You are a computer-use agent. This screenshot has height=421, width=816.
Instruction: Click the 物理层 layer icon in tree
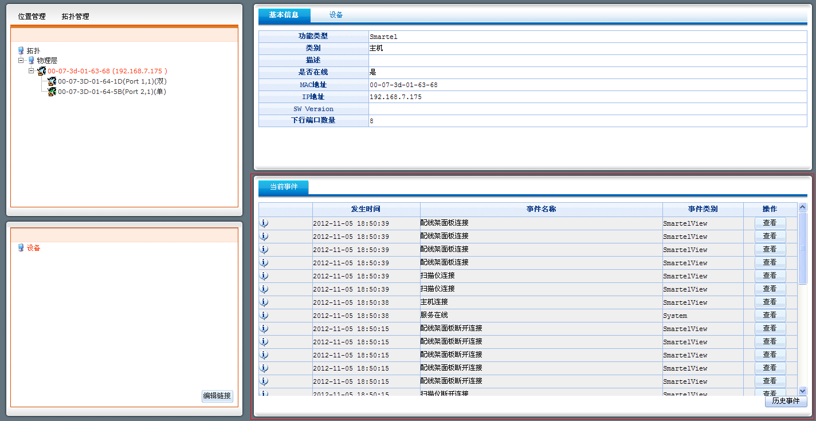point(31,61)
